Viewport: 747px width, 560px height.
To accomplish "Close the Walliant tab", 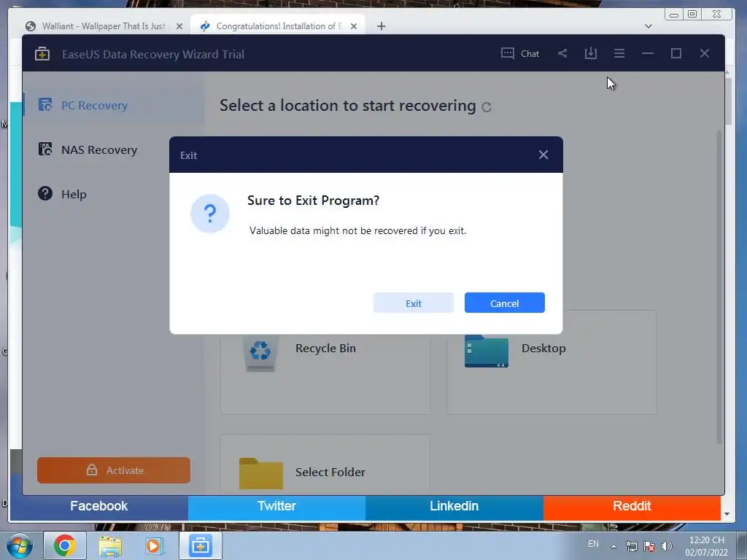I will [179, 26].
